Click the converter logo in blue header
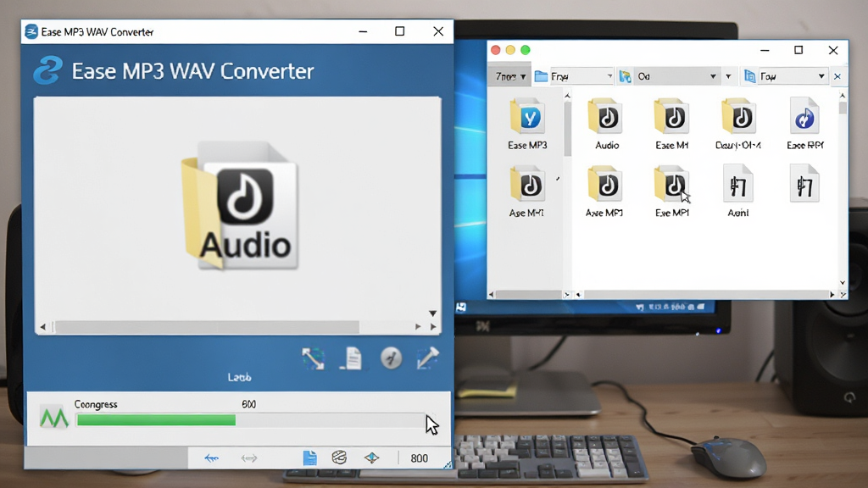 pyautogui.click(x=47, y=71)
